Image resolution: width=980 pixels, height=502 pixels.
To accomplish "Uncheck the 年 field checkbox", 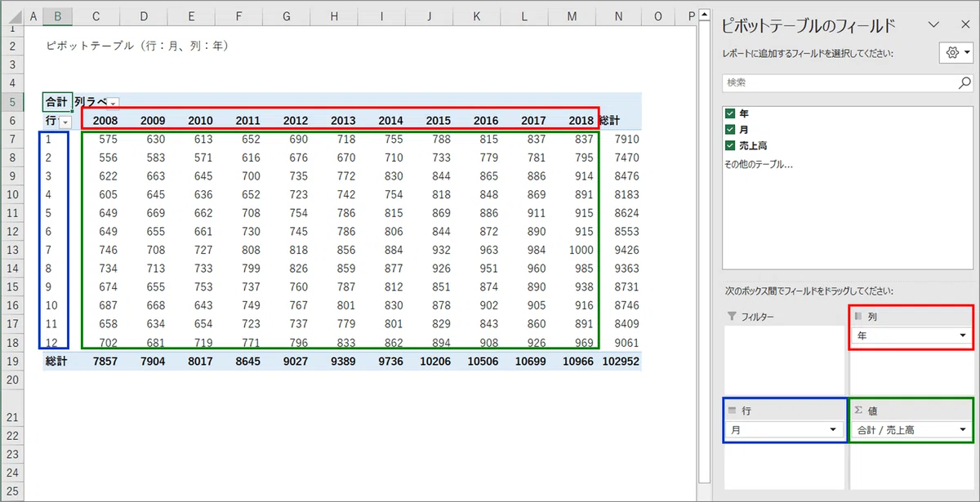I will 730,113.
